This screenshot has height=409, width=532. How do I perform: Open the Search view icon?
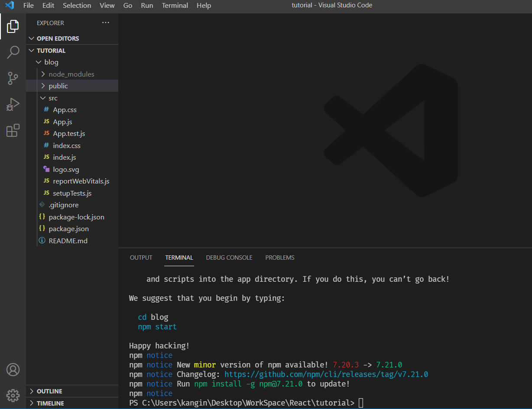click(13, 52)
